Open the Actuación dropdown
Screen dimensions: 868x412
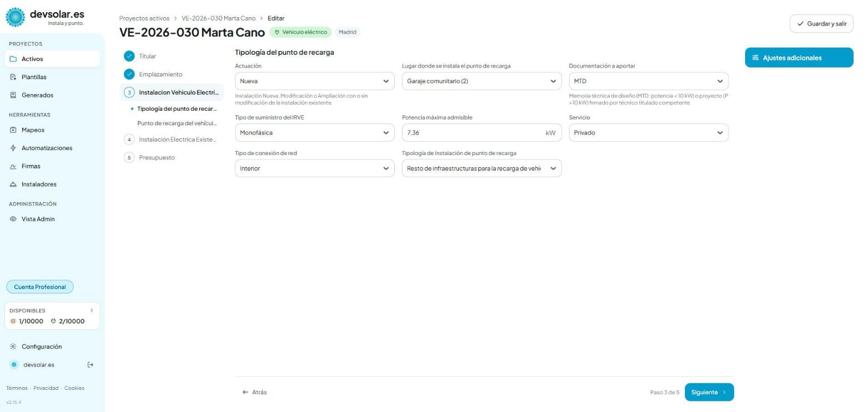point(315,81)
